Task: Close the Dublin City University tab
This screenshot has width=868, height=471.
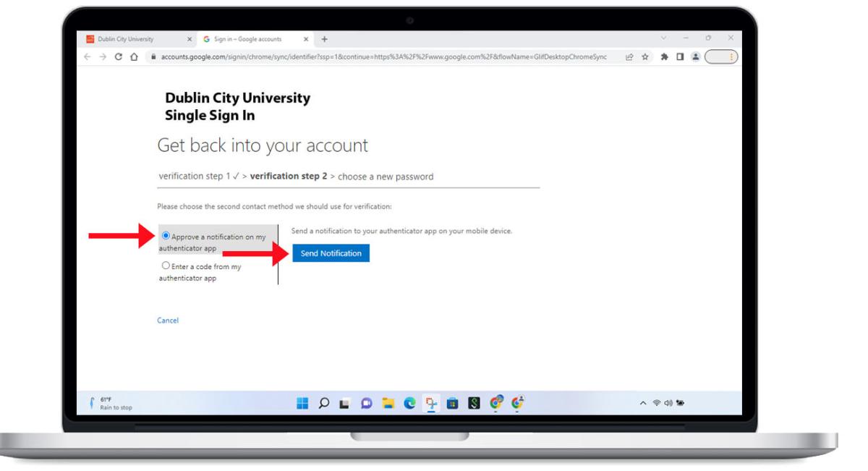Action: coord(190,38)
